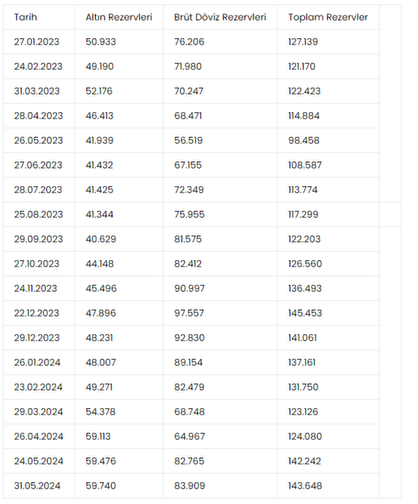Select gold reserve value 49.190

pos(100,66)
